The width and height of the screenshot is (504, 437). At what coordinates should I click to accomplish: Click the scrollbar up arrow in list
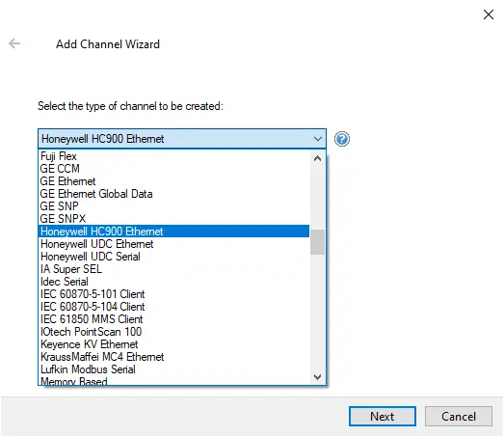[317, 158]
